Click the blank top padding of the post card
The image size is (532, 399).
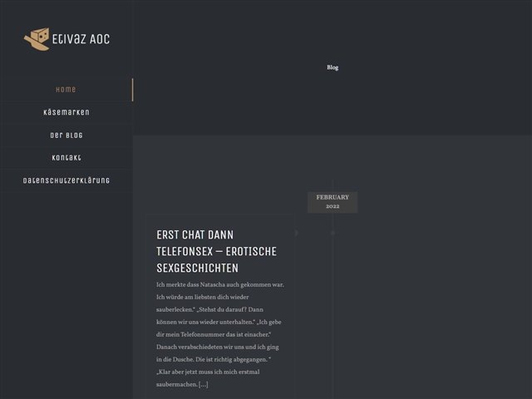219,221
